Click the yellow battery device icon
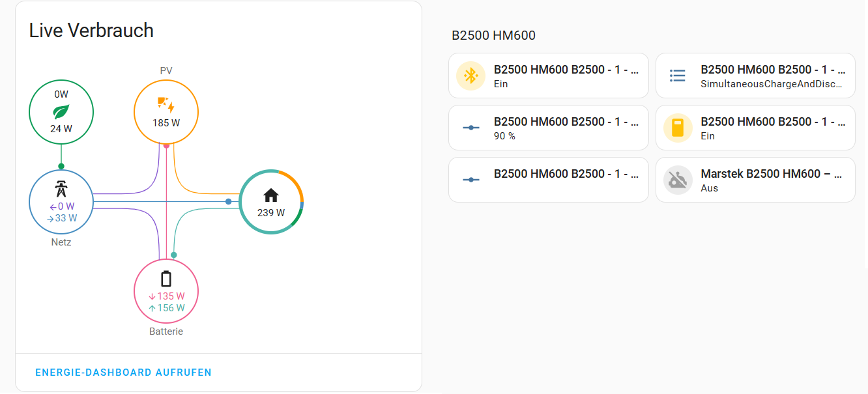 tap(677, 128)
